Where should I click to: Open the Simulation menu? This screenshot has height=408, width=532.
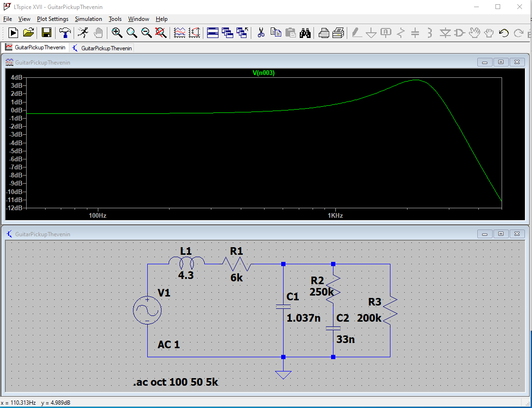coord(88,19)
